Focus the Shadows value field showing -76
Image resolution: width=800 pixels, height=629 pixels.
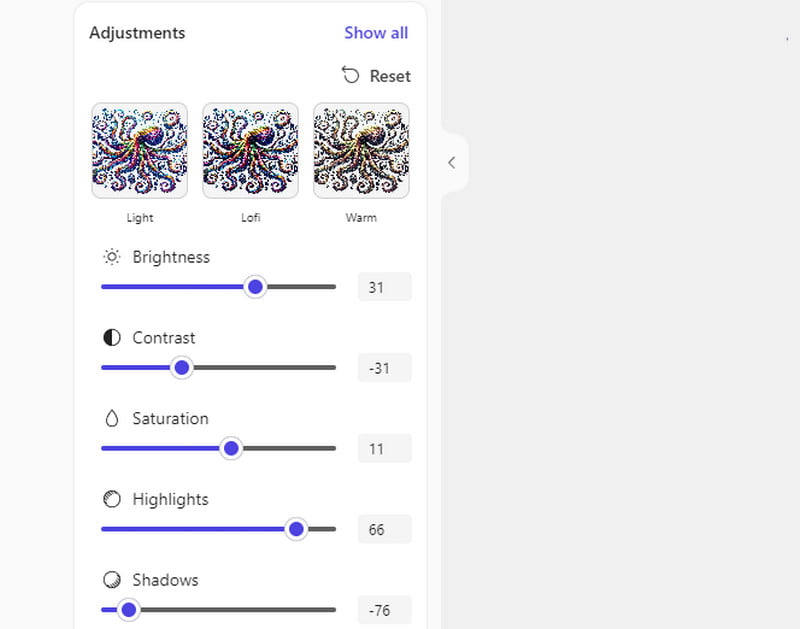pos(384,609)
